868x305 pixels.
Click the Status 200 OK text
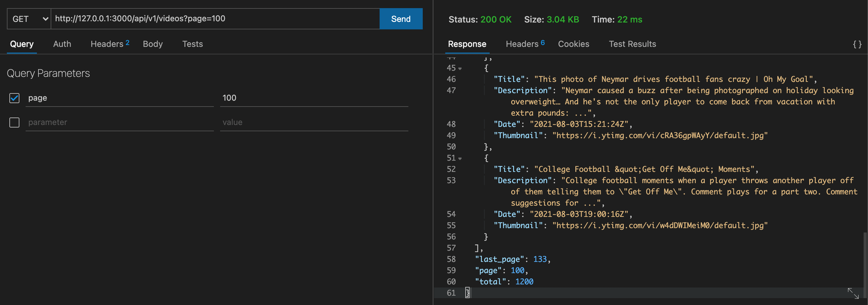480,19
